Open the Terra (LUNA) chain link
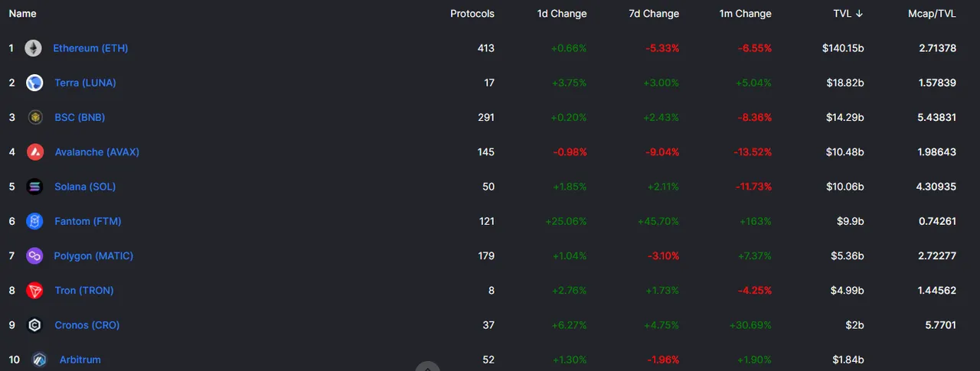 pyautogui.click(x=85, y=83)
